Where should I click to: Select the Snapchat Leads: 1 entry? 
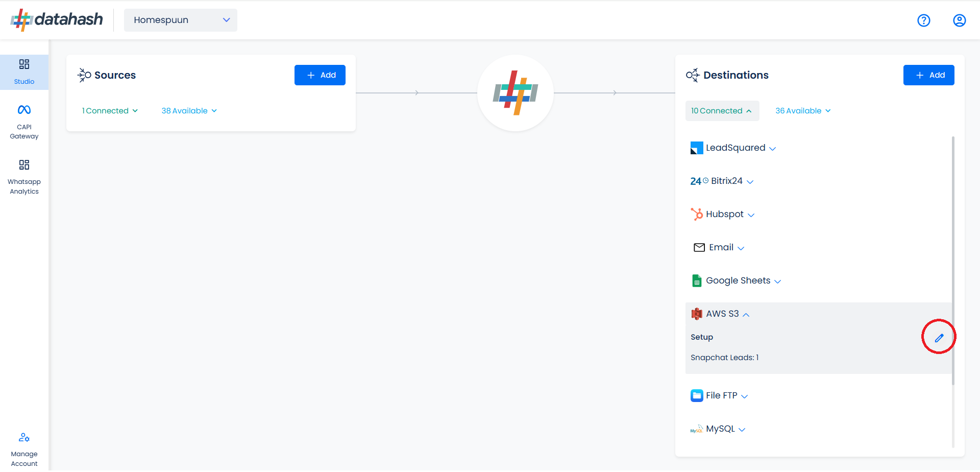725,358
